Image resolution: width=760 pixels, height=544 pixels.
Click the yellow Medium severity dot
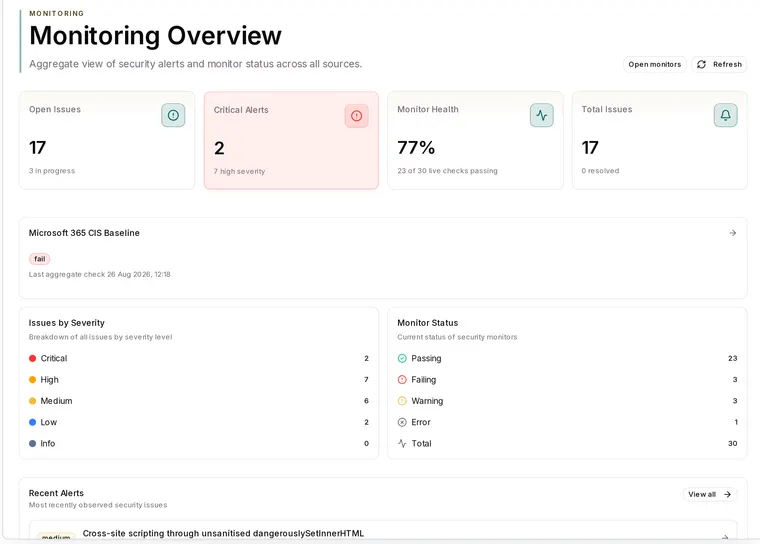click(x=32, y=401)
